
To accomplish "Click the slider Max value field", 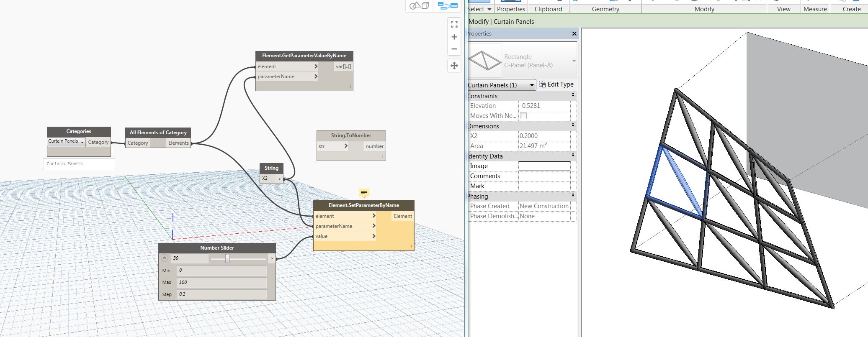I will pos(221,282).
